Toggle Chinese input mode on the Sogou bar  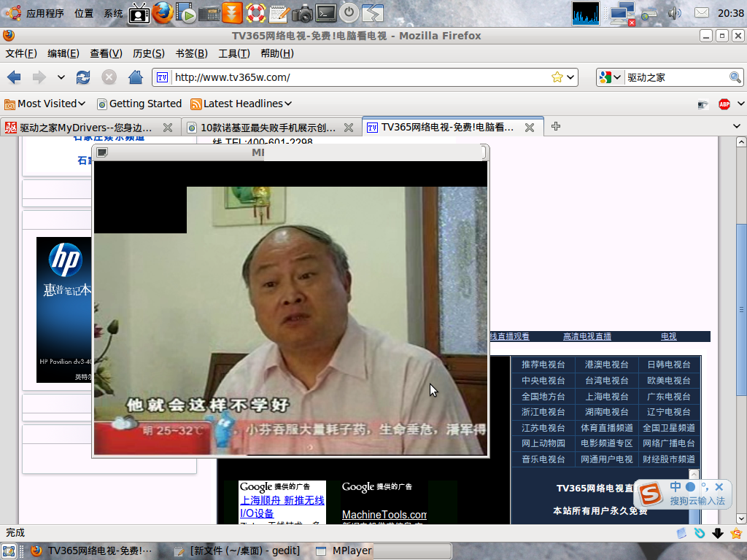coord(676,486)
